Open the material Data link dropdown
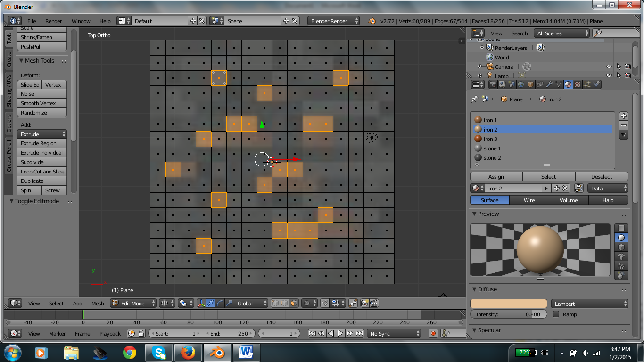The image size is (644, 362). click(x=608, y=188)
